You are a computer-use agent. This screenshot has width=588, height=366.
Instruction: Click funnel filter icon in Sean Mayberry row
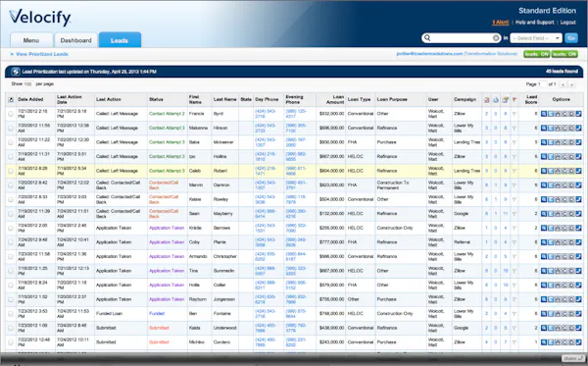point(514,214)
